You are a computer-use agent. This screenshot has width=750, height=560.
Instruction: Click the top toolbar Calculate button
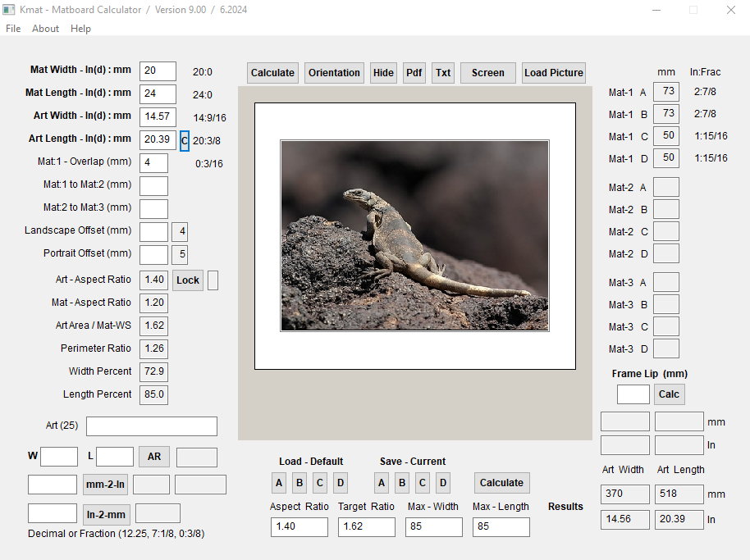pyautogui.click(x=272, y=73)
